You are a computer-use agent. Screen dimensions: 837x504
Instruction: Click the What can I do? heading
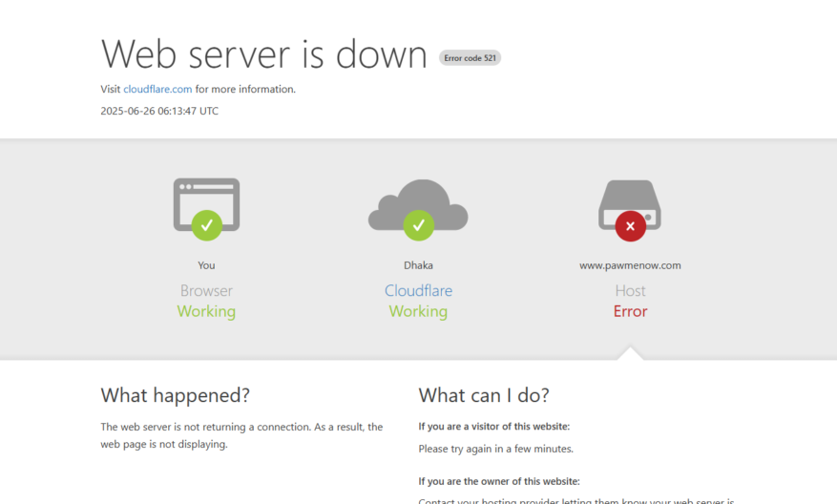(x=484, y=395)
